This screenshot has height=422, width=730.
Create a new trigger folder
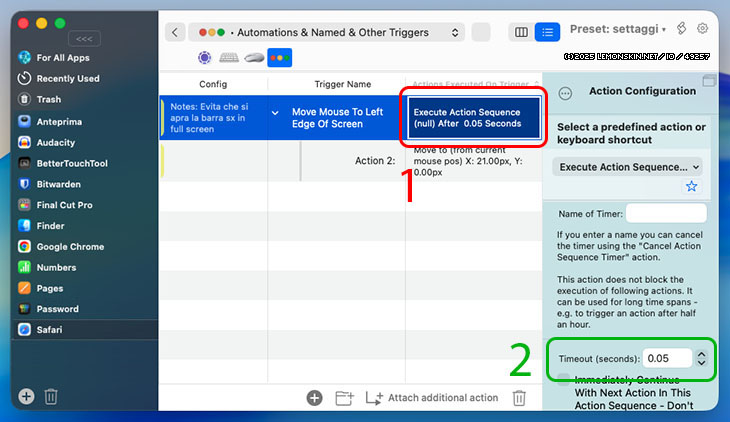344,398
